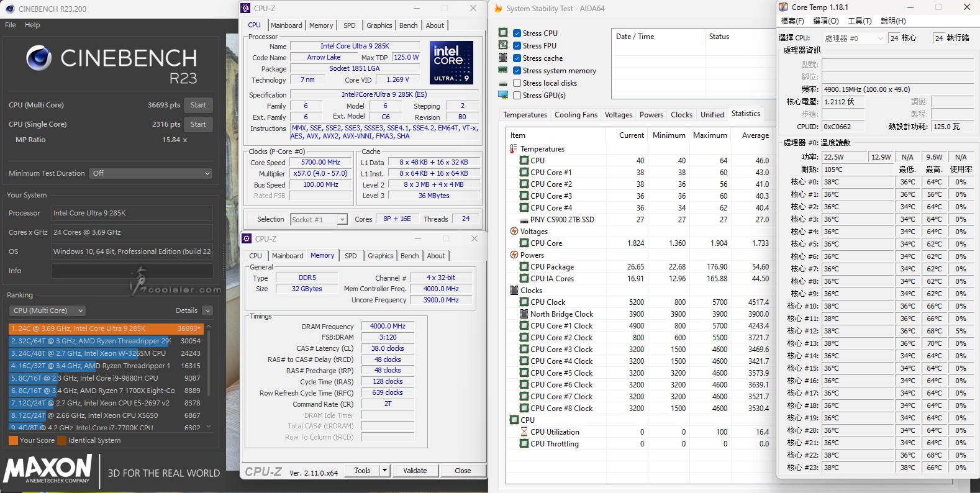Image resolution: width=980 pixels, height=493 pixels.
Task: Click the North Bridge Clock chip icon
Action: coord(524,314)
